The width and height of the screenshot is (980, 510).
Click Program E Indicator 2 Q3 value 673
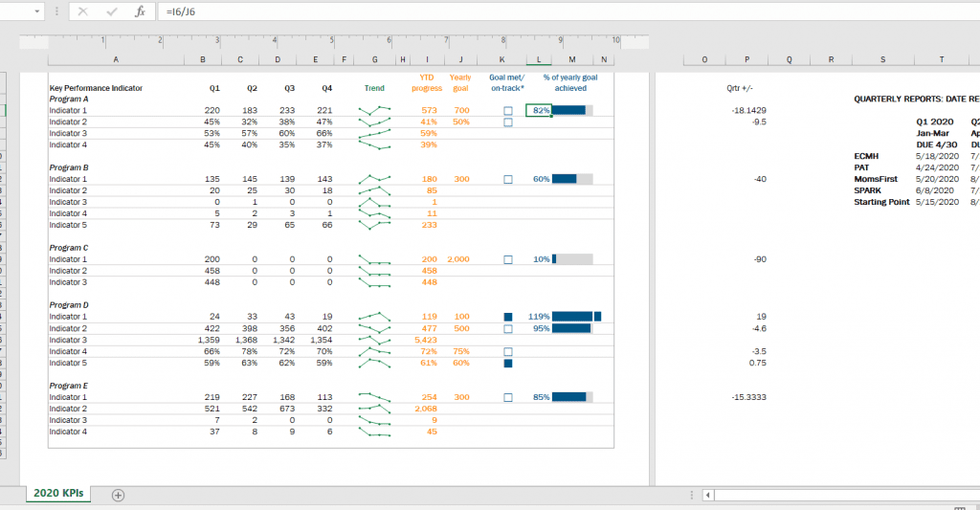point(287,409)
